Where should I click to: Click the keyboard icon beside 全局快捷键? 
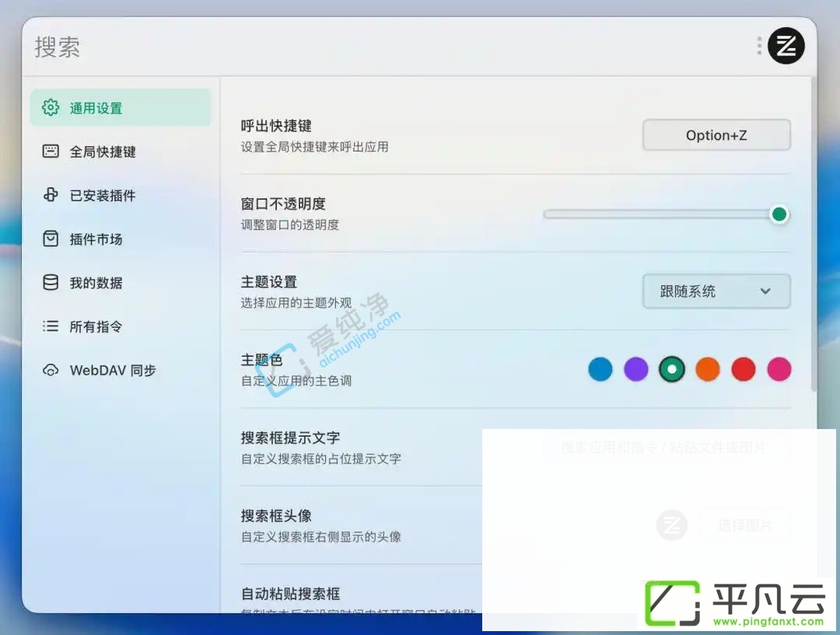tap(51, 152)
